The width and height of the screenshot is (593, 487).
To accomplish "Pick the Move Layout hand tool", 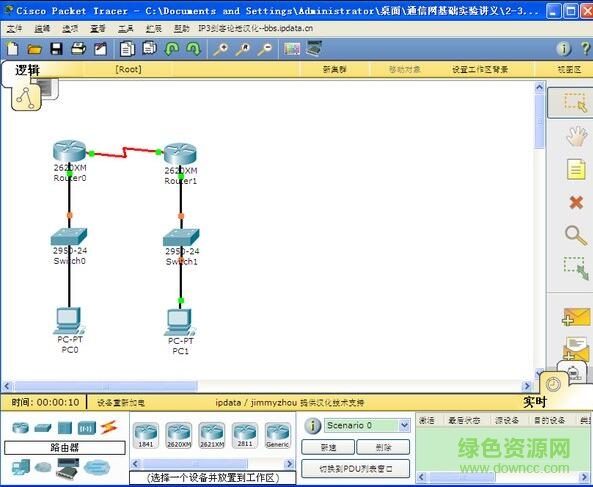I will pos(576,136).
